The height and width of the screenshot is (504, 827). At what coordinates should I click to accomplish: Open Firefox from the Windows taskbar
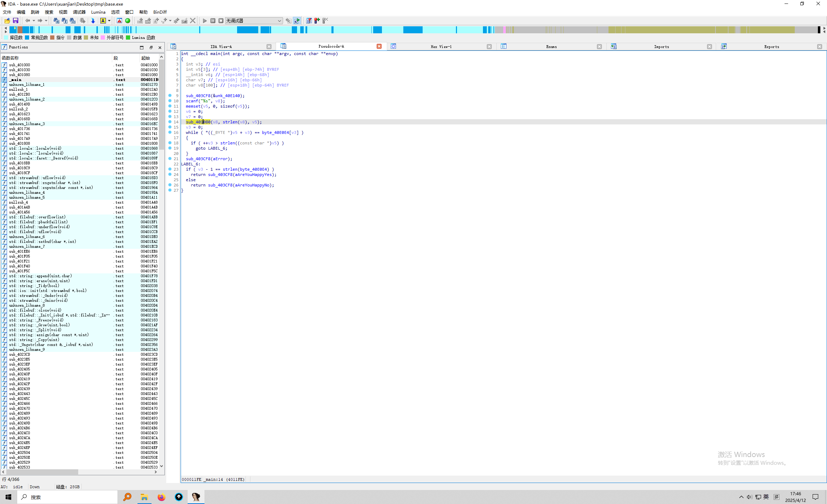click(x=161, y=497)
